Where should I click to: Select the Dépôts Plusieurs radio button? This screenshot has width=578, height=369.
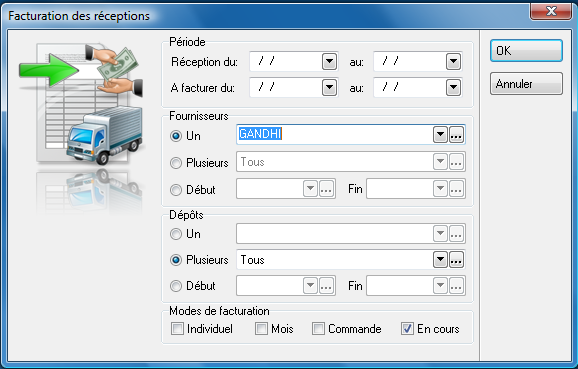[x=176, y=260]
